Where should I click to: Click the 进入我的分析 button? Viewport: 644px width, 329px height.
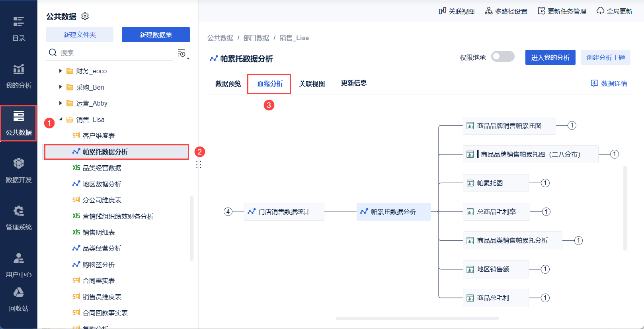pos(550,57)
